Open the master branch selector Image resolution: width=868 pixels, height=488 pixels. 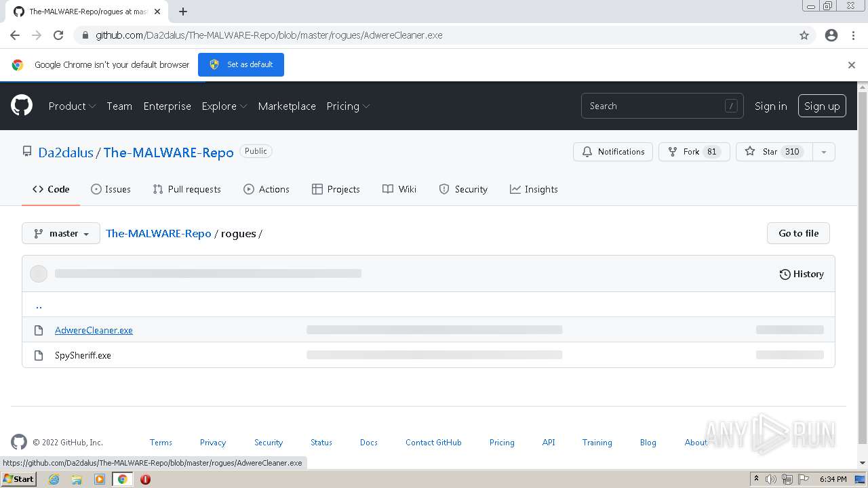click(61, 233)
